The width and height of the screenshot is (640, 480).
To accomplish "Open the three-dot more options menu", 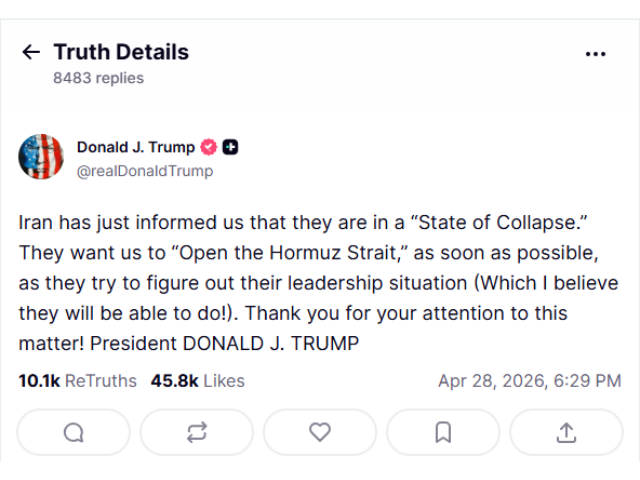I will (596, 54).
